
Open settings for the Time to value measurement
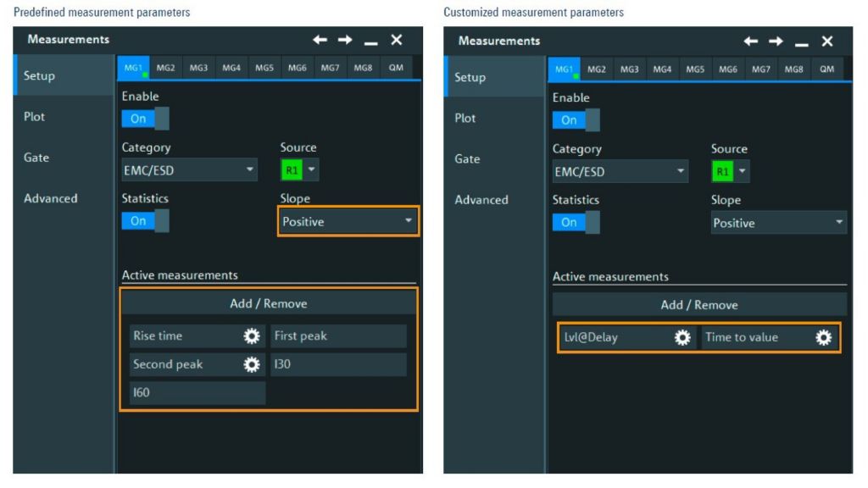[x=821, y=337]
